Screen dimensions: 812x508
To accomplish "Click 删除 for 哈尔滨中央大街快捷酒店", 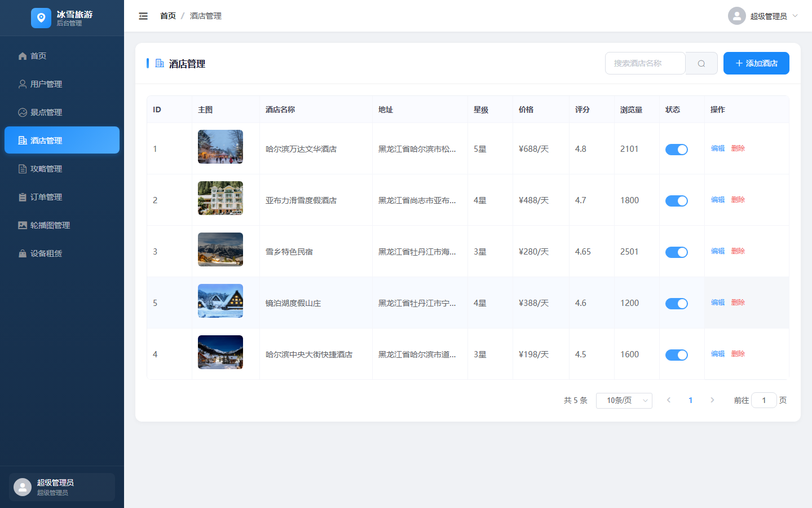I will pos(738,354).
